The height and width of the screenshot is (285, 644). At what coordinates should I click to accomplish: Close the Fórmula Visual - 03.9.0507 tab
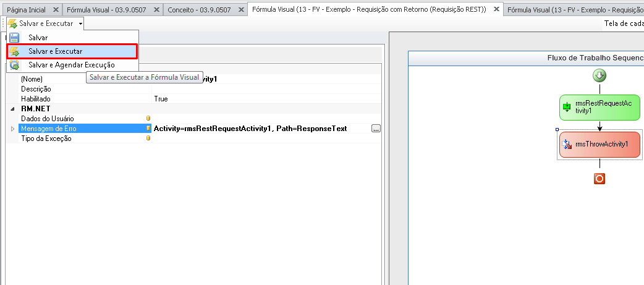click(x=156, y=9)
